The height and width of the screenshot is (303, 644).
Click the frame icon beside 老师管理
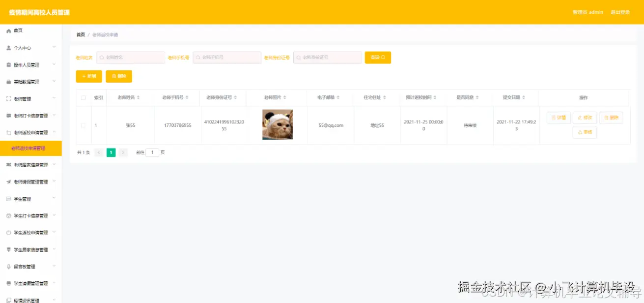pos(8,99)
